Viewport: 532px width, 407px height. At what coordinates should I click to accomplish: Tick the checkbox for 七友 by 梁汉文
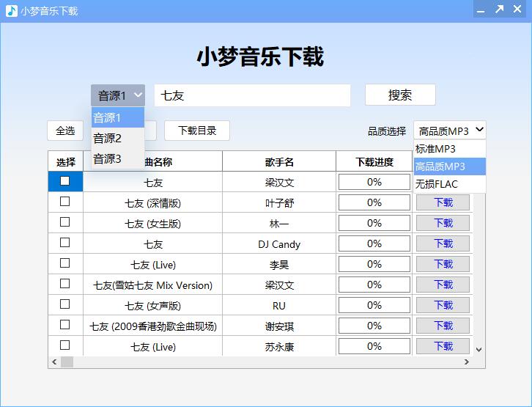65,181
